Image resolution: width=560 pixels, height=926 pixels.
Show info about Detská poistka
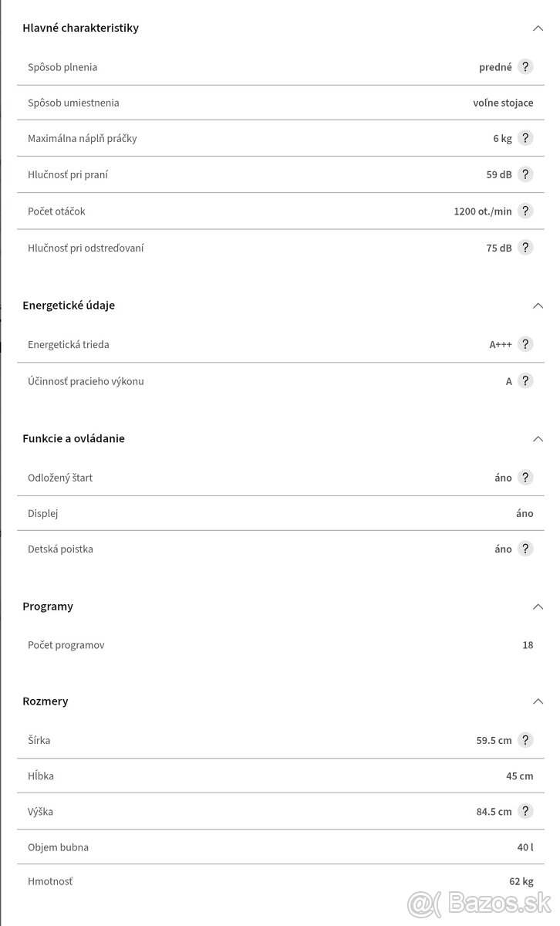coord(525,549)
